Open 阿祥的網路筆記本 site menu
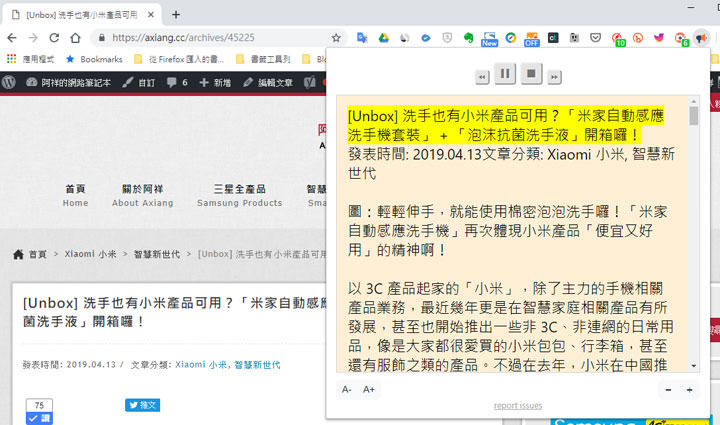The image size is (720, 425). pos(69,83)
